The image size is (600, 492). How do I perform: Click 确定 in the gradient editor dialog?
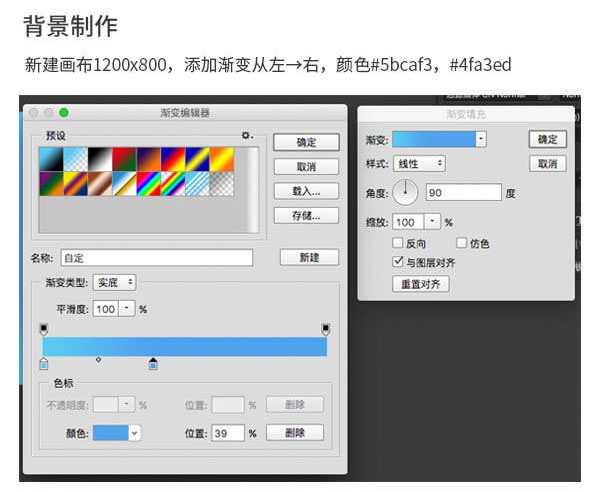306,142
